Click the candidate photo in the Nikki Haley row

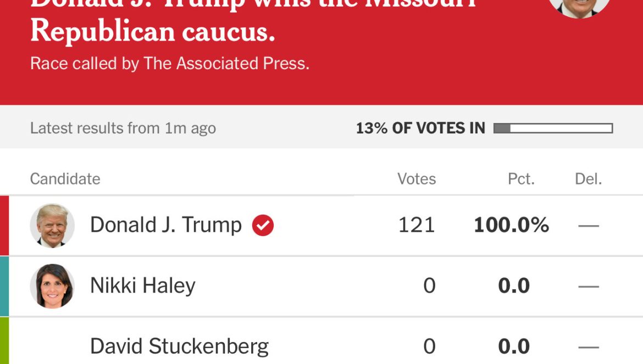(x=52, y=286)
